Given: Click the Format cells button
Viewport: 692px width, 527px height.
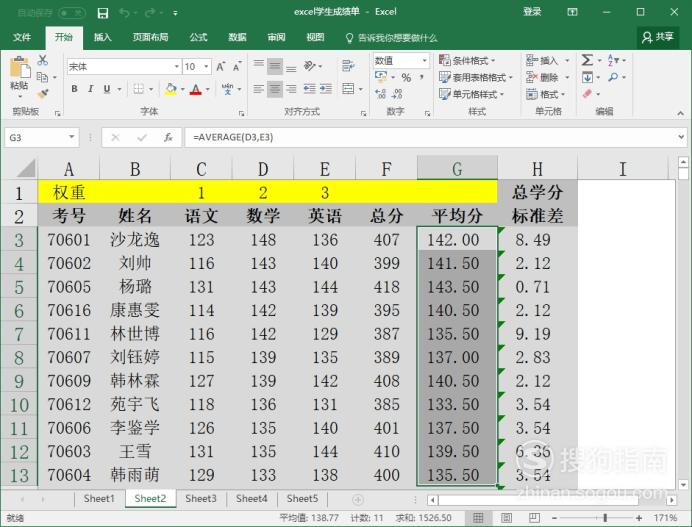Looking at the screenshot, I should click(x=545, y=94).
